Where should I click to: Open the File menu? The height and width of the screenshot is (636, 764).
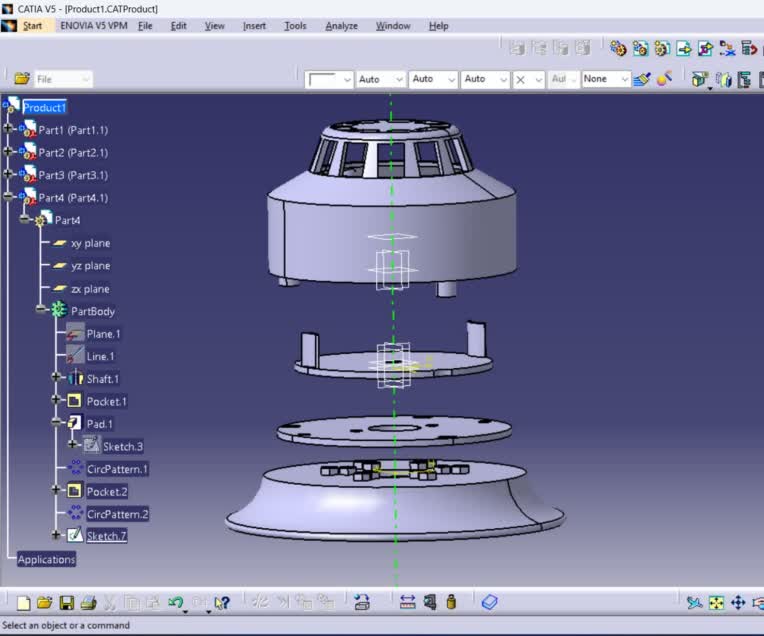tap(145, 26)
